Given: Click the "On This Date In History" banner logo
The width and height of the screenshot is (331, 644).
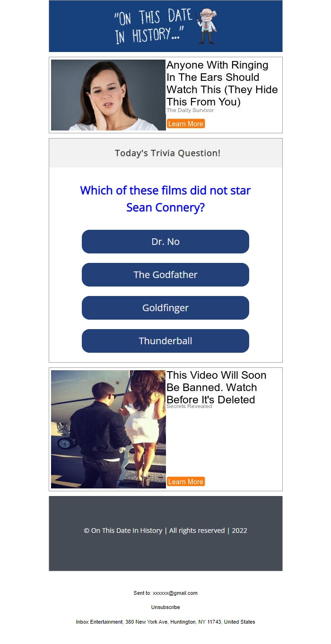Looking at the screenshot, I should [165, 26].
